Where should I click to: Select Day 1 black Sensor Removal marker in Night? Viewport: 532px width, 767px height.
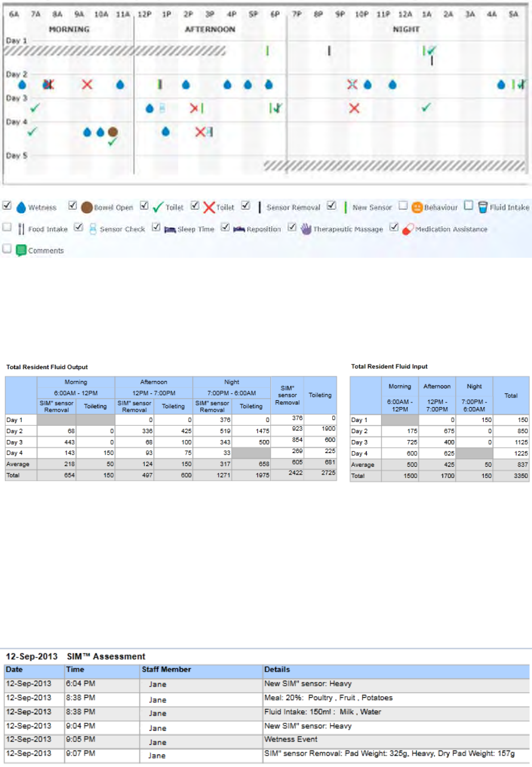click(x=329, y=51)
